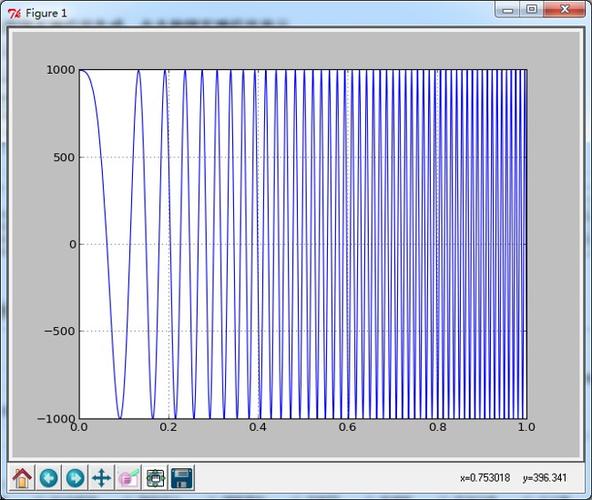
Task: Click the Tk feather icon in title bar
Action: (x=15, y=14)
